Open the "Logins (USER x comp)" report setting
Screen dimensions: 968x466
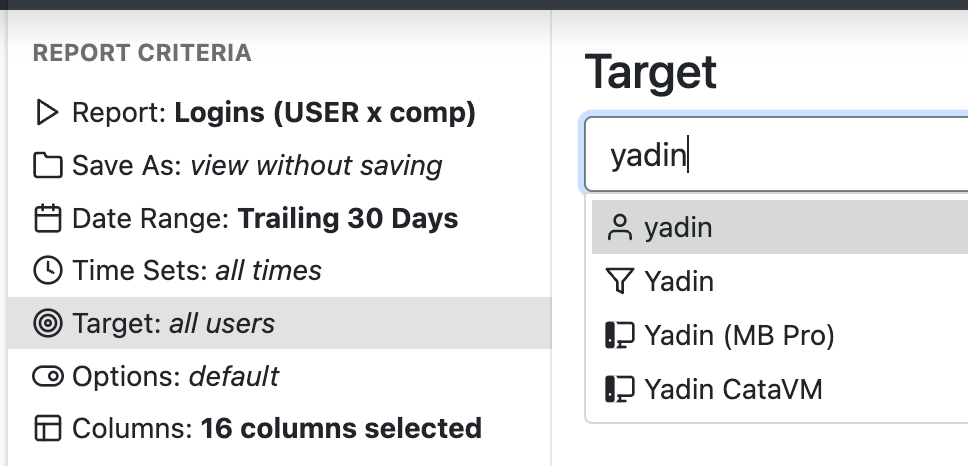coord(325,113)
